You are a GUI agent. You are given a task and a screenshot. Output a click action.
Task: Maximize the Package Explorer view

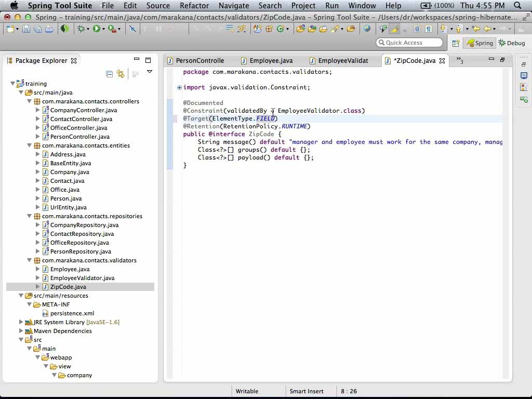tap(148, 60)
